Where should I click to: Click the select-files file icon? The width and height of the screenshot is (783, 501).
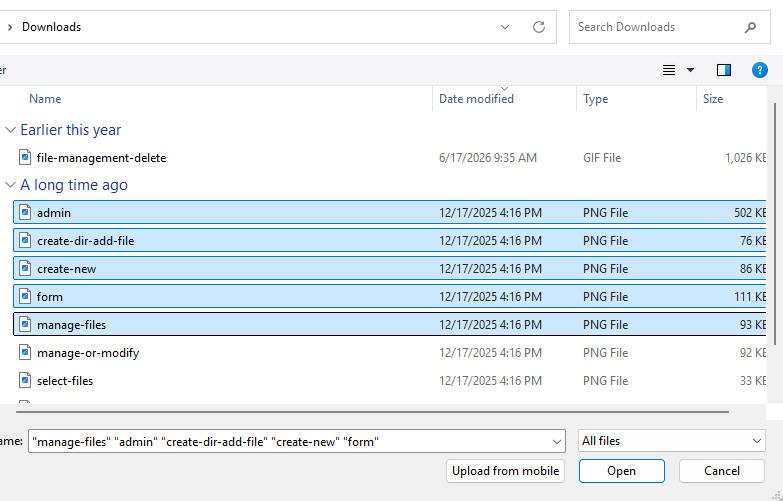(25, 380)
